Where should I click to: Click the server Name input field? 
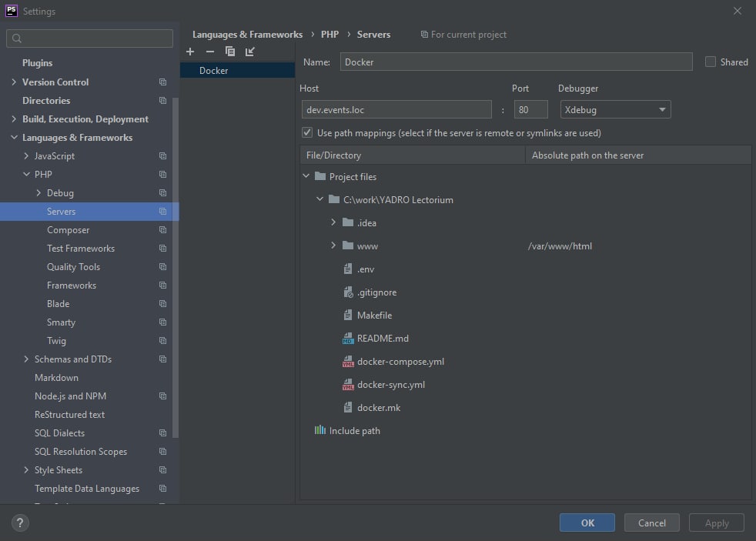pos(516,62)
